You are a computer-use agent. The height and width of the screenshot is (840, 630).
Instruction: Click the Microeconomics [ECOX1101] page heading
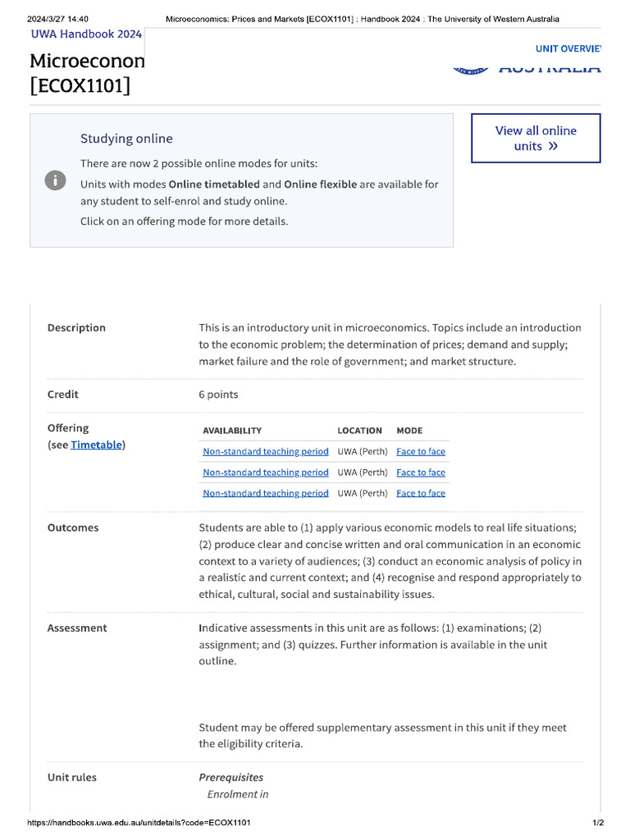87,73
